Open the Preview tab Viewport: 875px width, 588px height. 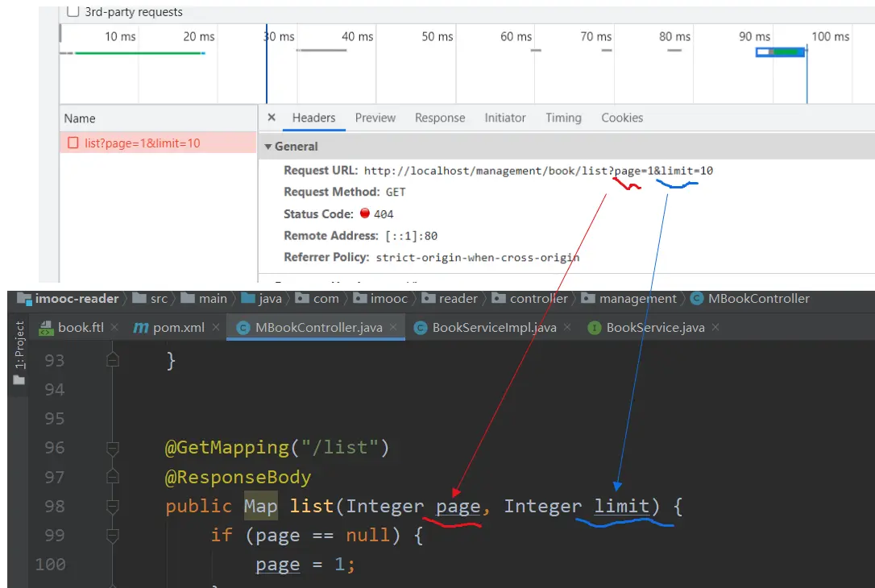[375, 118]
